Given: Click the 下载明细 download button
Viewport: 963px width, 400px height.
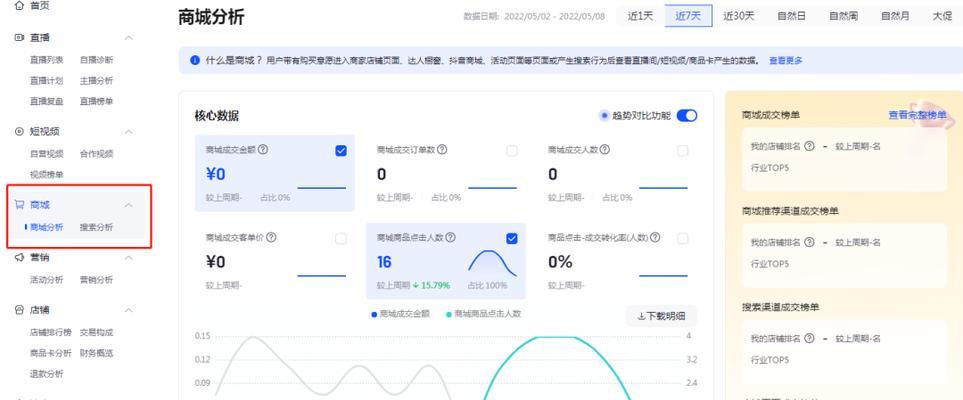Looking at the screenshot, I should (x=661, y=316).
